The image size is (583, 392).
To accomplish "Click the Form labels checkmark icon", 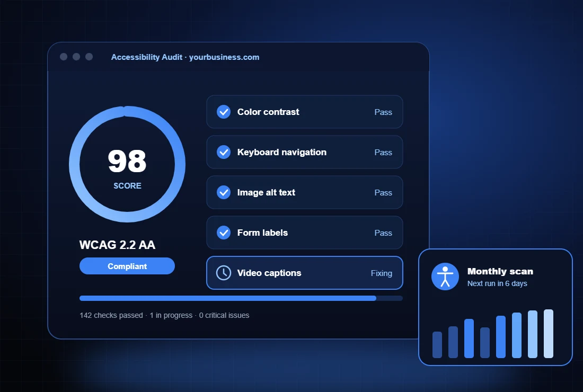I will tap(224, 233).
